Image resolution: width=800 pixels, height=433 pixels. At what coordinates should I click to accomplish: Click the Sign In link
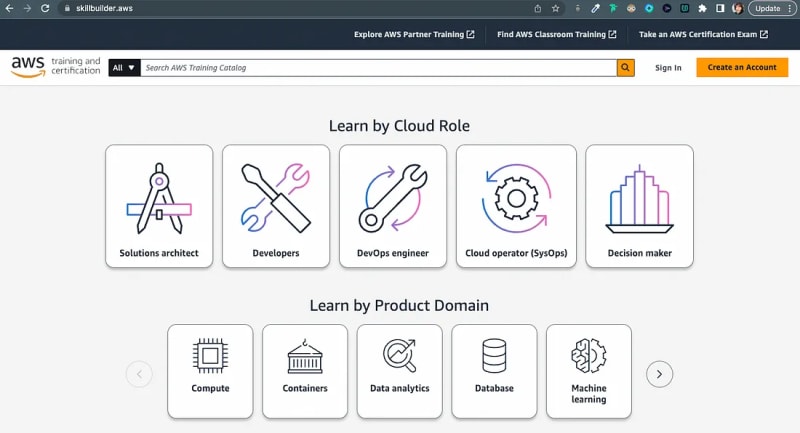coord(668,68)
